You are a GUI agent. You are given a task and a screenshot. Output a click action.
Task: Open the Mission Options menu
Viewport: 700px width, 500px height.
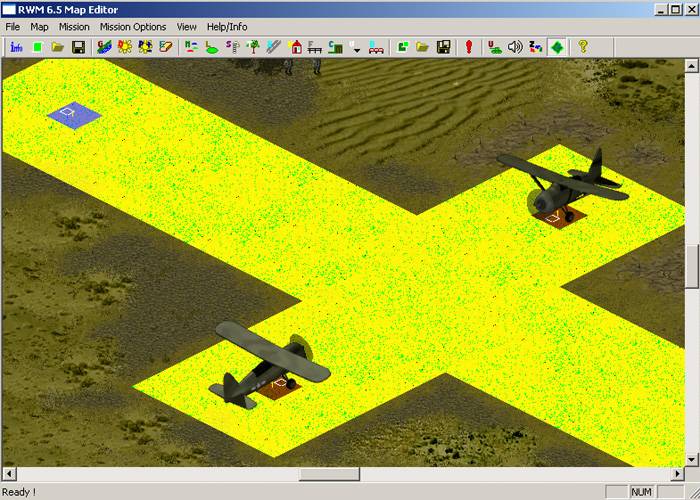pyautogui.click(x=133, y=27)
